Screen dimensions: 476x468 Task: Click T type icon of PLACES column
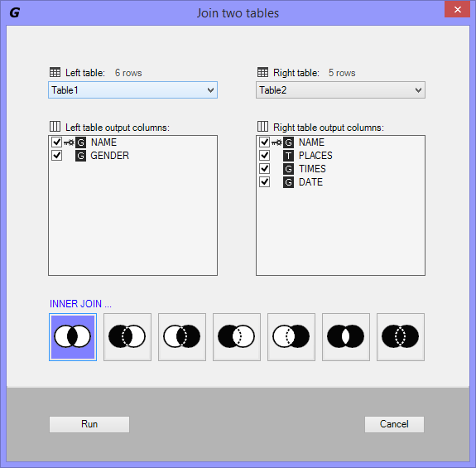tap(288, 156)
